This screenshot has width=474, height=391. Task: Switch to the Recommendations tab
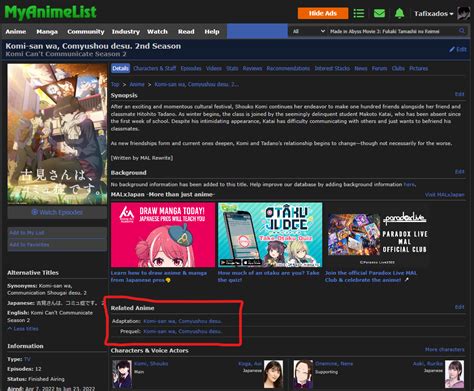(x=288, y=68)
